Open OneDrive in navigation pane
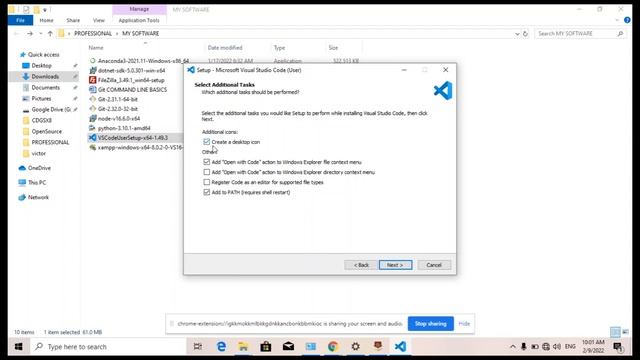 coord(39,168)
